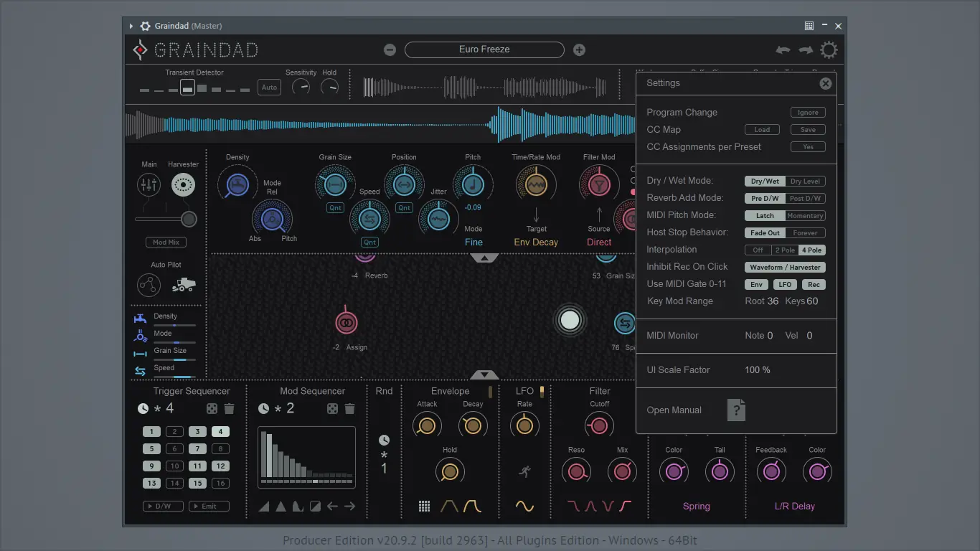Shift Mod Sequencer pattern left arrow
Viewport: 980px width, 551px height.
(x=332, y=507)
